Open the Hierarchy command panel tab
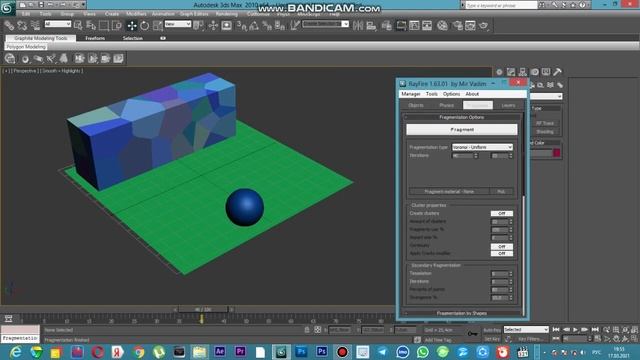The height and width of the screenshot is (360, 640). point(522,72)
